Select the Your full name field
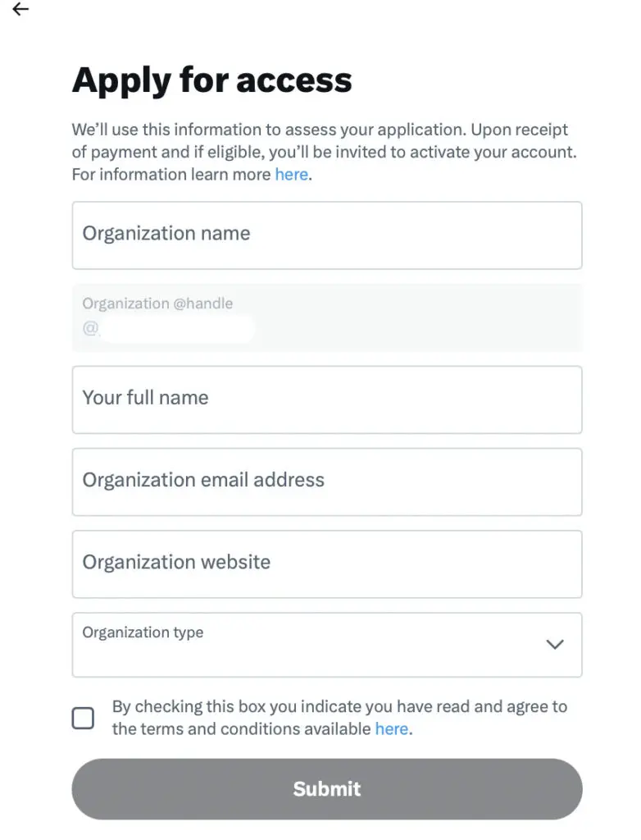This screenshot has width=641, height=840. [x=327, y=399]
